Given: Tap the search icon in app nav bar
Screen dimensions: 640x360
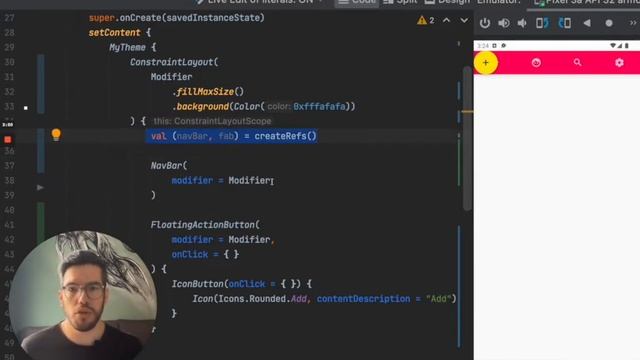Looking at the screenshot, I should pyautogui.click(x=577, y=62).
